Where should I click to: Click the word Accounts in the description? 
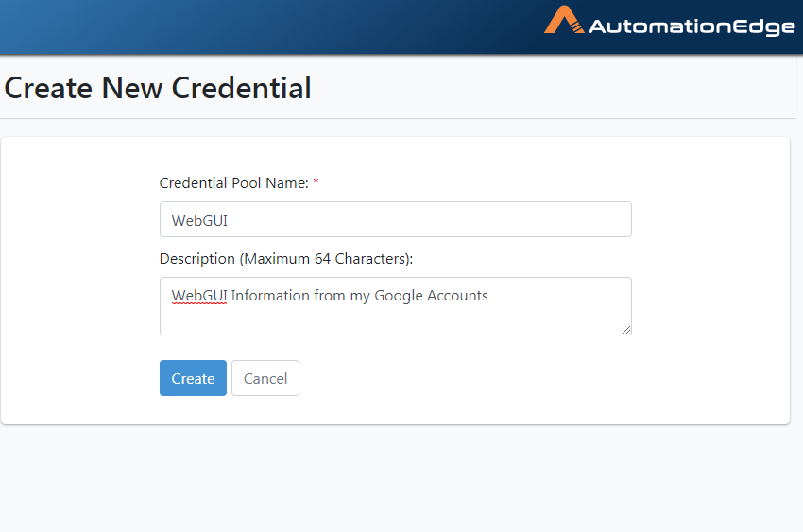pyautogui.click(x=458, y=296)
